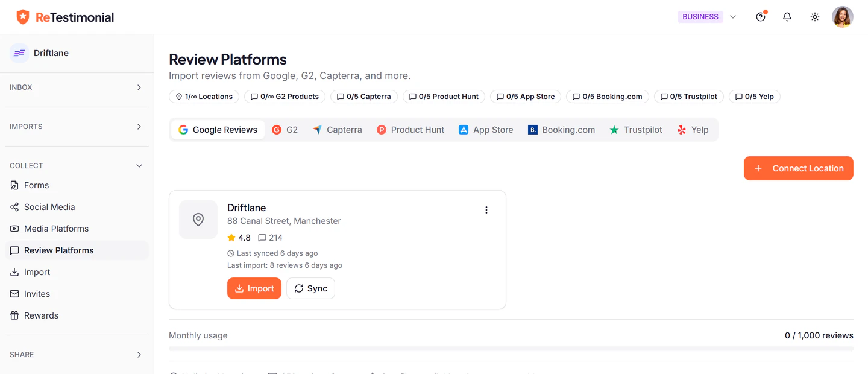Click the Monthly usage progress bar
Viewport: 868px width, 374px height.
(511, 349)
